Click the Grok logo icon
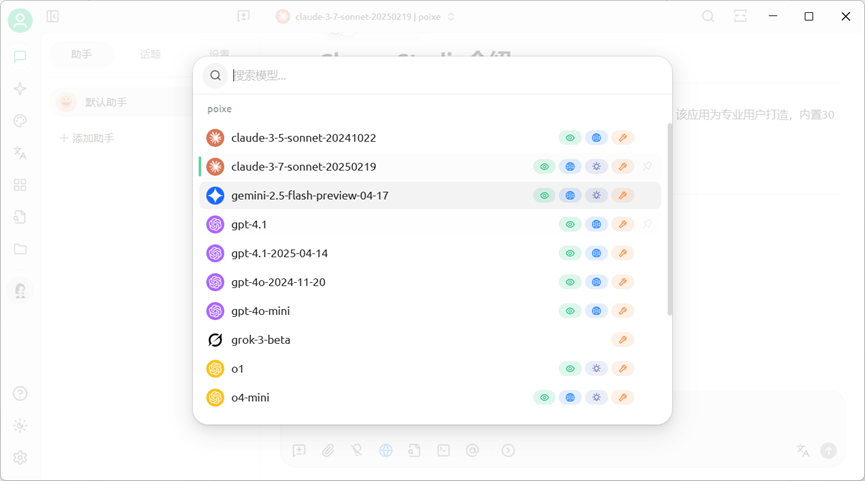 pyautogui.click(x=215, y=340)
